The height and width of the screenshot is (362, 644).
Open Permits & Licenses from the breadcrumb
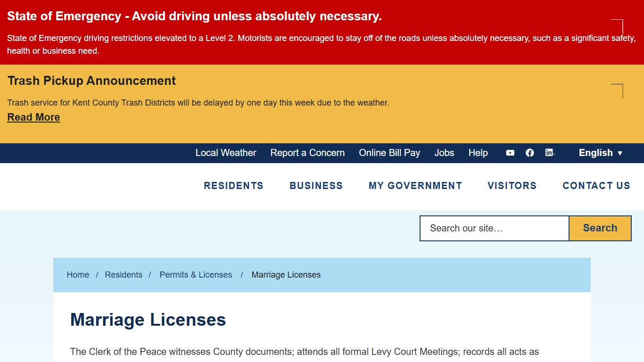196,274
